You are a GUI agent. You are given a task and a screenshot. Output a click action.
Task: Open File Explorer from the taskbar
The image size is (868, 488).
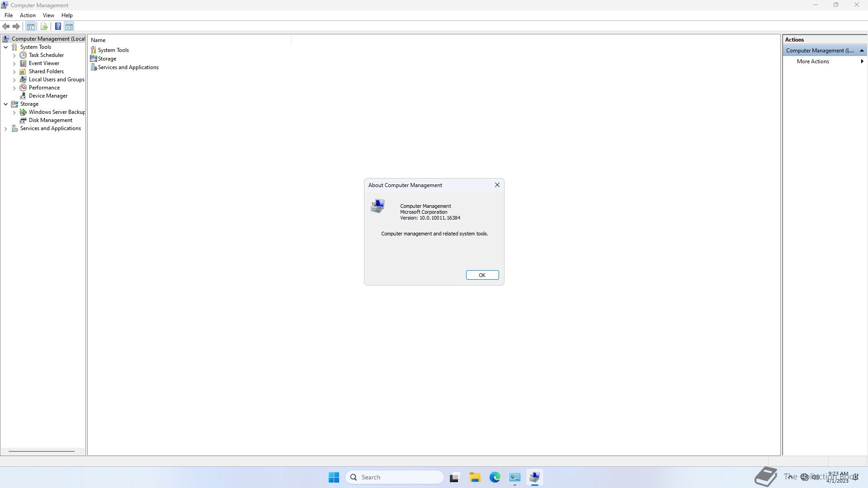click(x=475, y=477)
